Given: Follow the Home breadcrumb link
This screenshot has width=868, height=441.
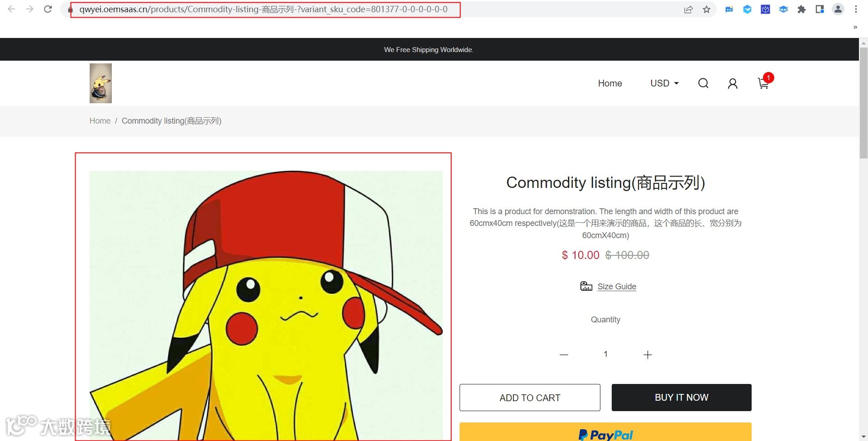Looking at the screenshot, I should click(100, 121).
